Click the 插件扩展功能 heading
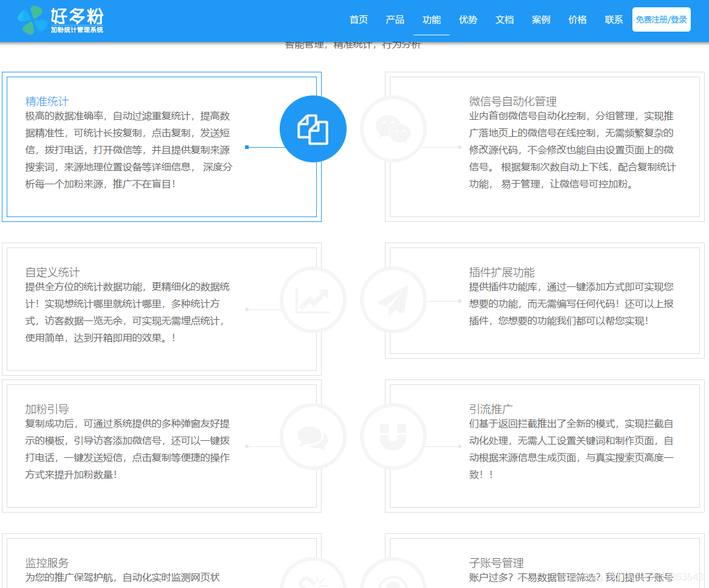 point(502,272)
